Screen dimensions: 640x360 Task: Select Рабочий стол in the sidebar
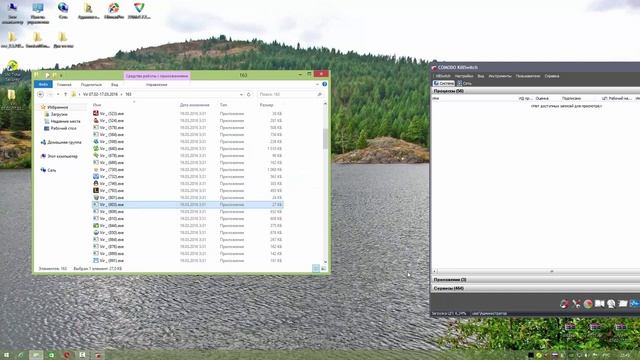point(60,128)
